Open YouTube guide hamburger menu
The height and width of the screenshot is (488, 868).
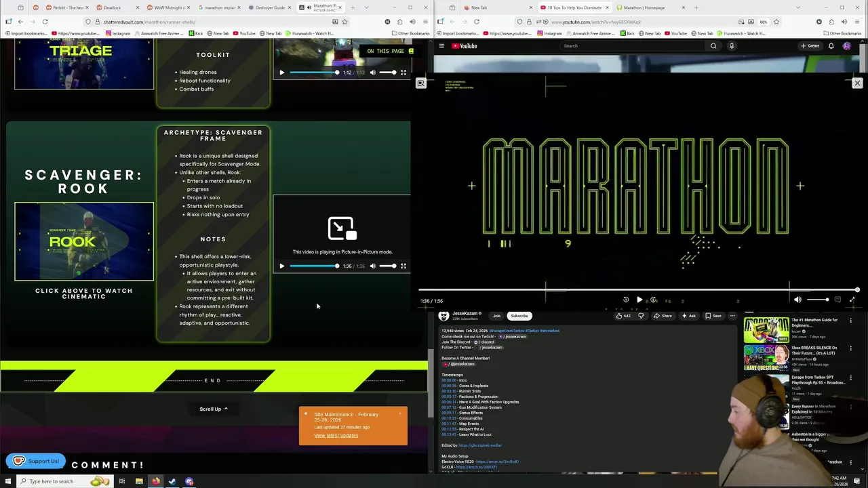click(x=441, y=46)
